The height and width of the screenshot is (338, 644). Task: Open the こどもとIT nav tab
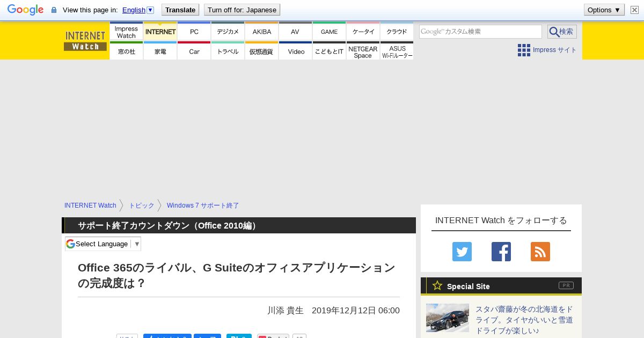pyautogui.click(x=330, y=51)
